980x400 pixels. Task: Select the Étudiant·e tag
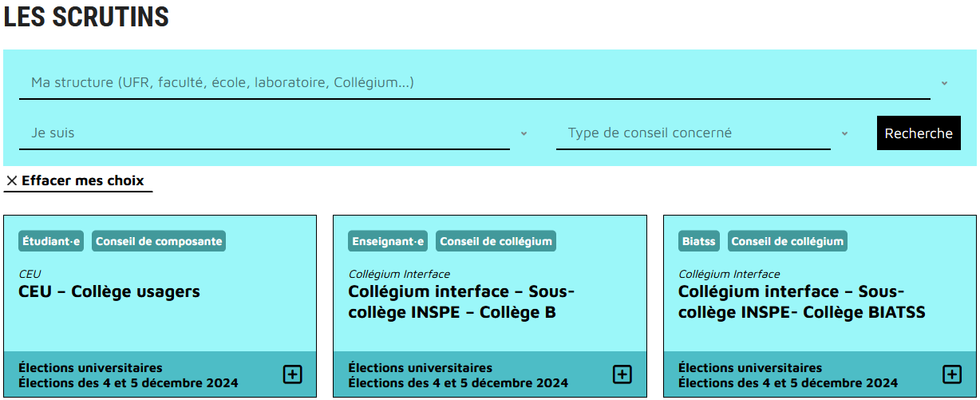51,241
